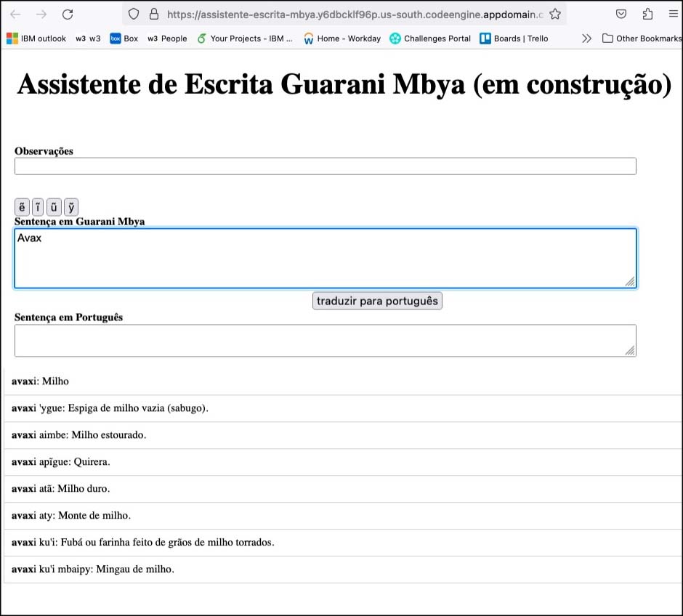The width and height of the screenshot is (683, 616).
Task: Select suggestion 'avaxi apĩgue: Quirera'
Action: [x=343, y=462]
